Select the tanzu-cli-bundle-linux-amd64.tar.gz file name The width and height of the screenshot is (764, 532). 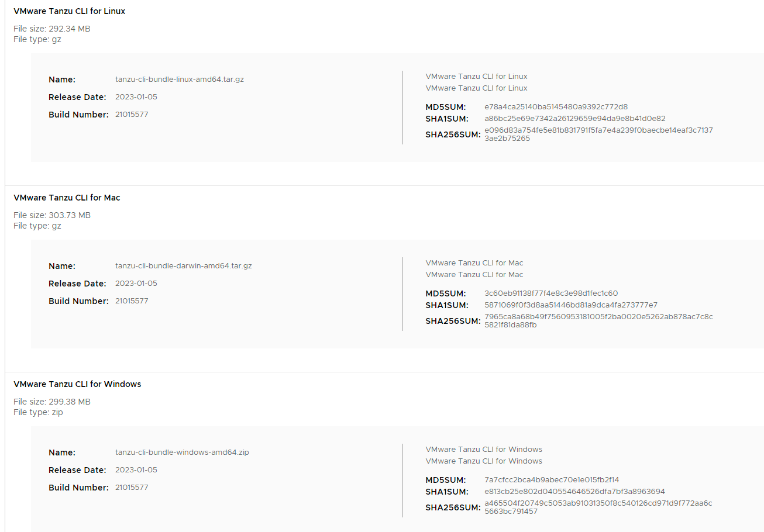180,80
